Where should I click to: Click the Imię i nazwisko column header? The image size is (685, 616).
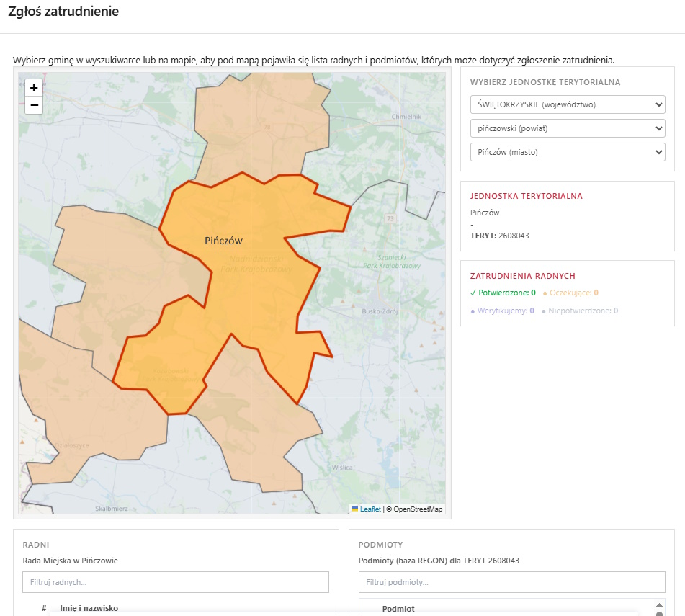pyautogui.click(x=89, y=608)
